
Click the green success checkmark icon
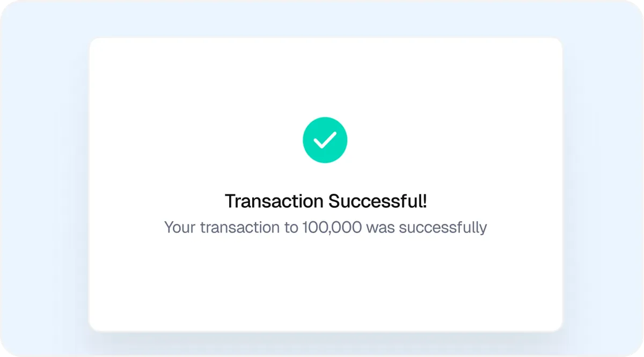pos(325,140)
